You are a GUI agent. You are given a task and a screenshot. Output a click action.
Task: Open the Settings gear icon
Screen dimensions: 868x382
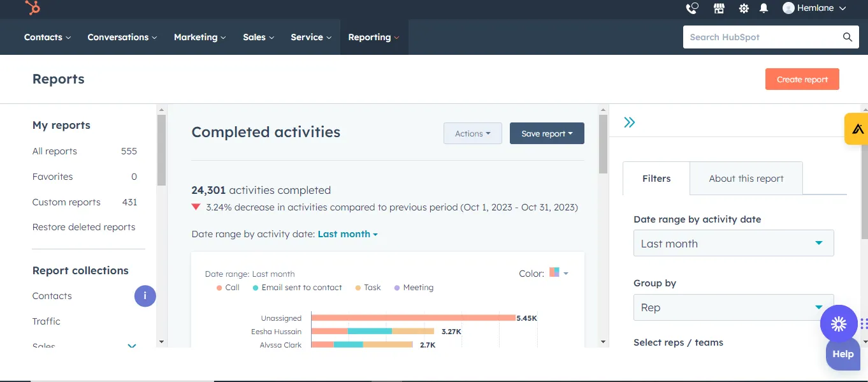pos(744,8)
